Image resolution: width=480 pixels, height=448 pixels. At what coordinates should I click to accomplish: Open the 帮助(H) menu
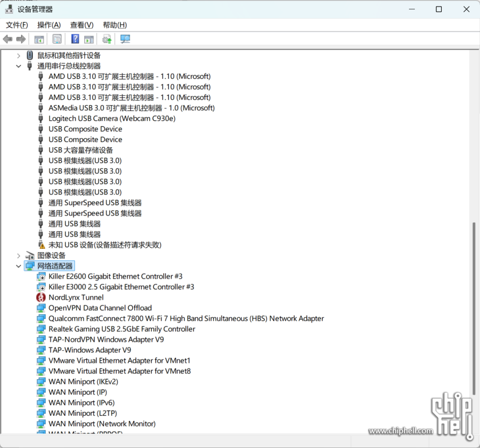coord(115,25)
